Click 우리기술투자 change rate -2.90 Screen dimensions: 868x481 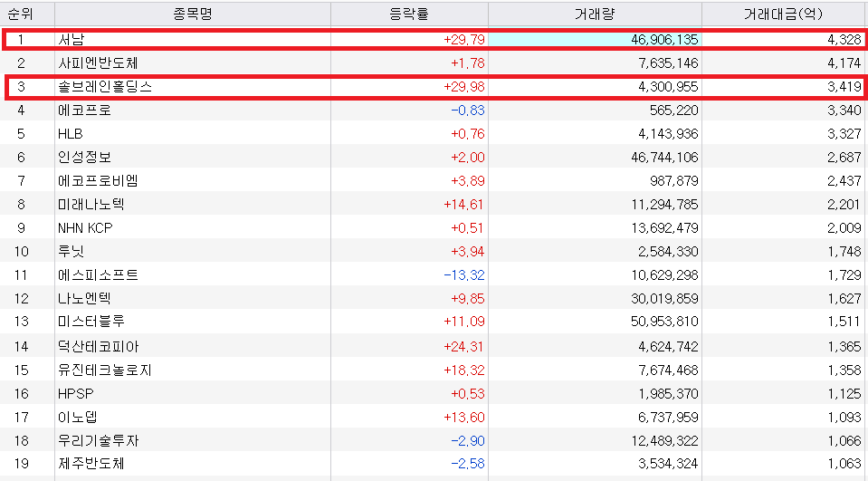[468, 440]
